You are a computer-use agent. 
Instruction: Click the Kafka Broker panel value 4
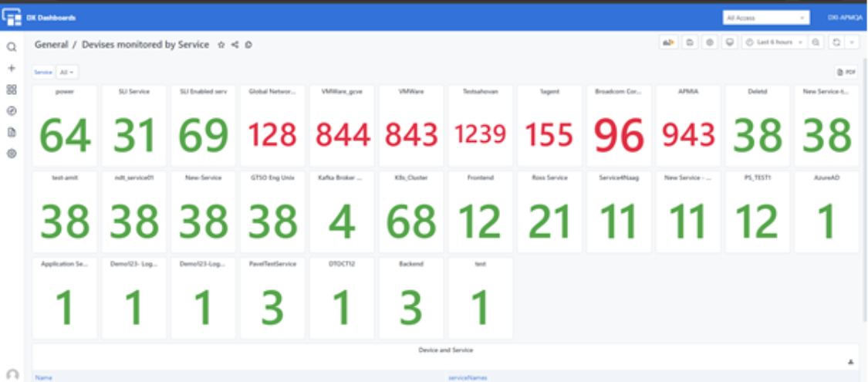click(342, 221)
